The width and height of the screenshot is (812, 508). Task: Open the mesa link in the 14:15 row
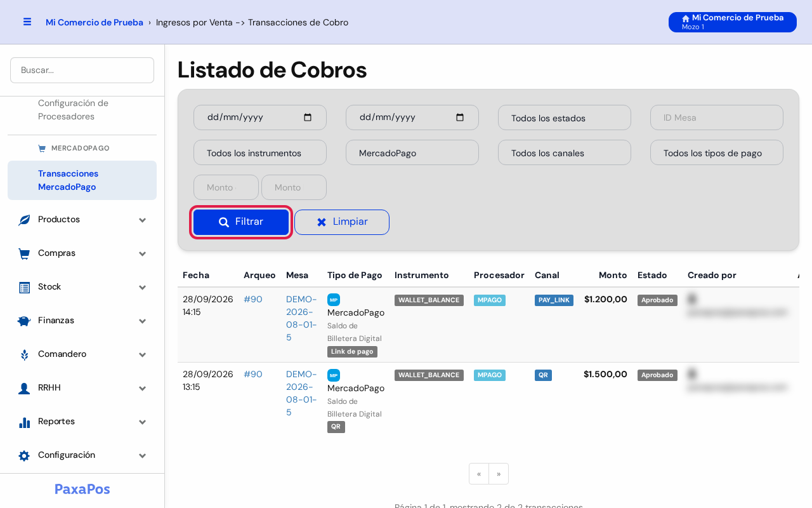tap(301, 318)
